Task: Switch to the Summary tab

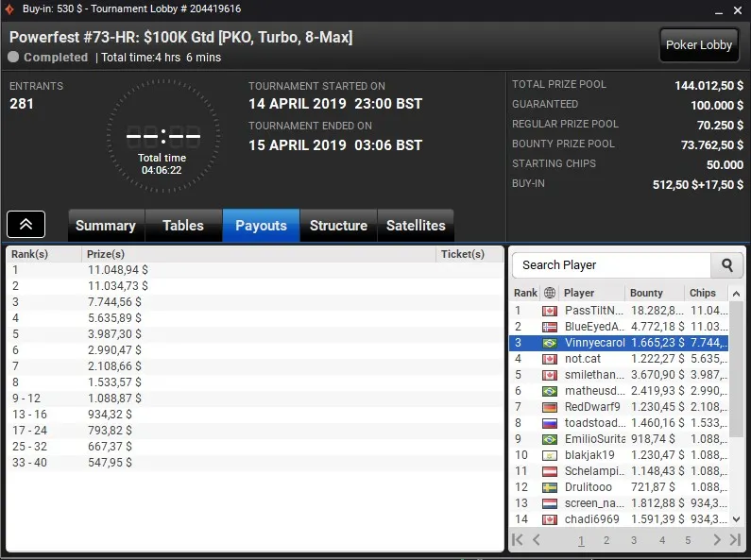Action: (x=106, y=226)
